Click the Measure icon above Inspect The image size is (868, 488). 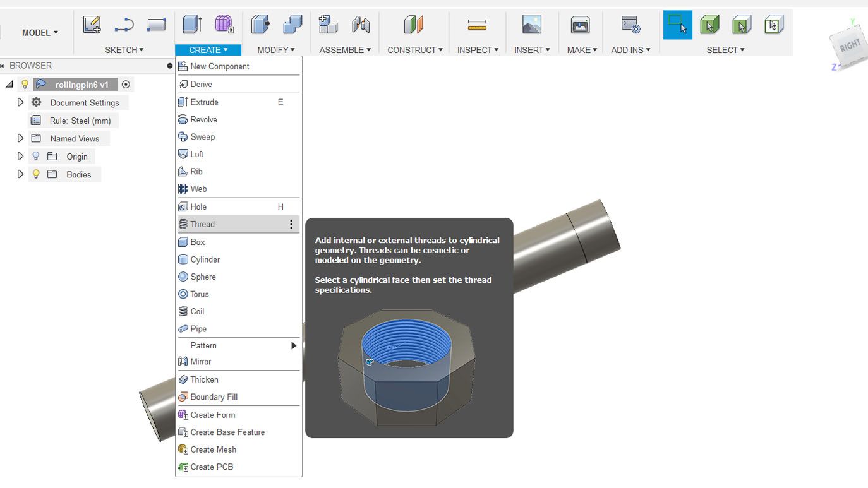(477, 25)
